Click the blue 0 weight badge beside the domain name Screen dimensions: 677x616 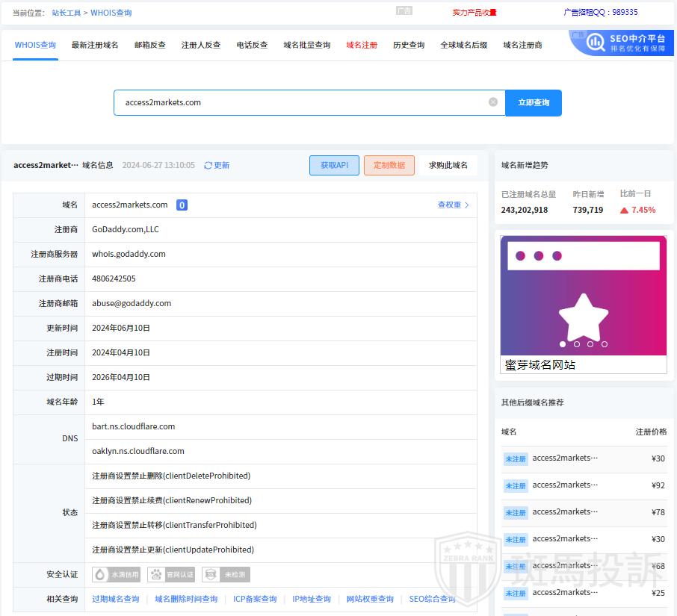(182, 205)
